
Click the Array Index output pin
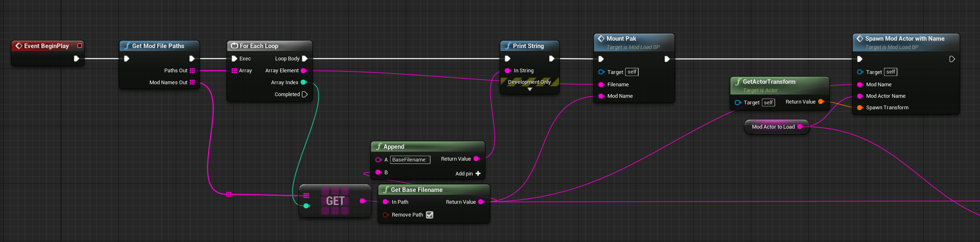coord(304,83)
